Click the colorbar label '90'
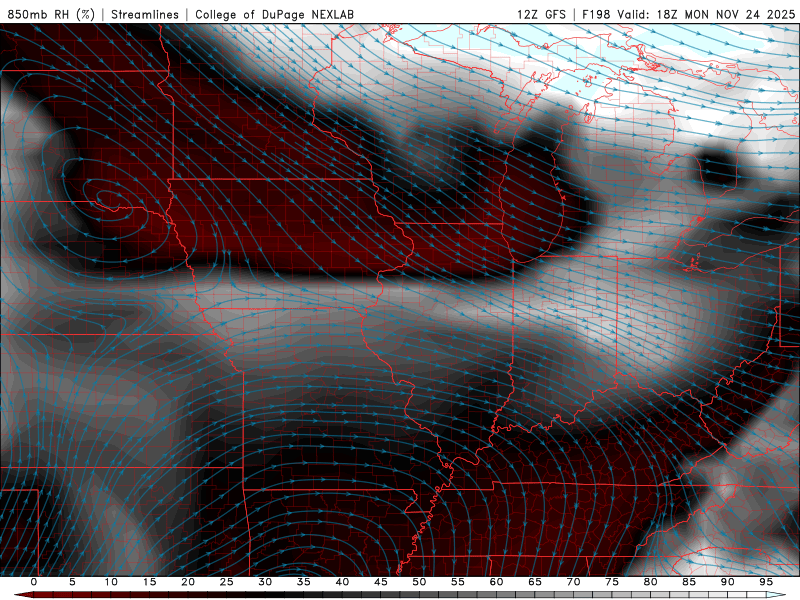 727,582
